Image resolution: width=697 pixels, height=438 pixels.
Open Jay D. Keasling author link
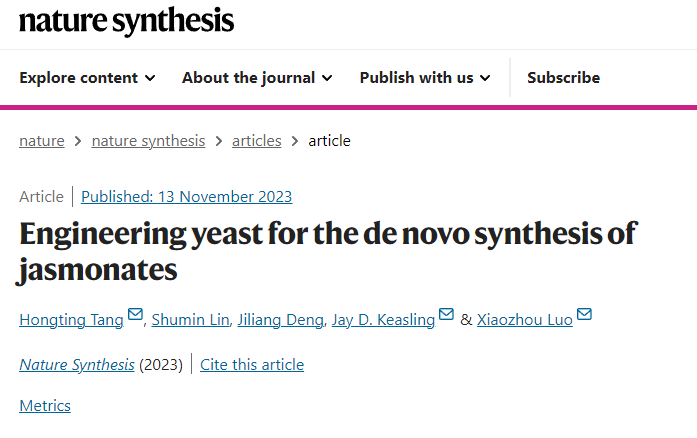[383, 320]
